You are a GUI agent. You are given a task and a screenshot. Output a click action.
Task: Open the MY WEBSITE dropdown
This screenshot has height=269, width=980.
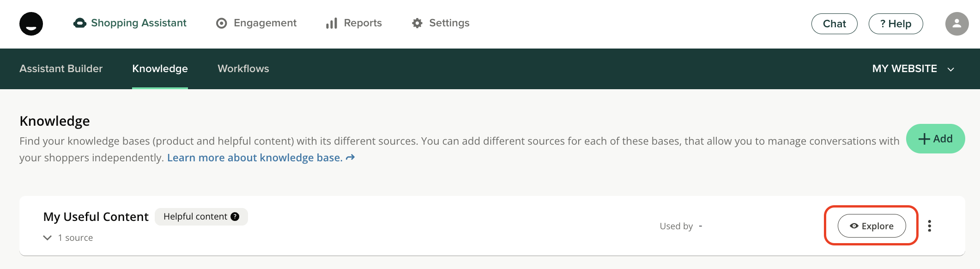[913, 69]
